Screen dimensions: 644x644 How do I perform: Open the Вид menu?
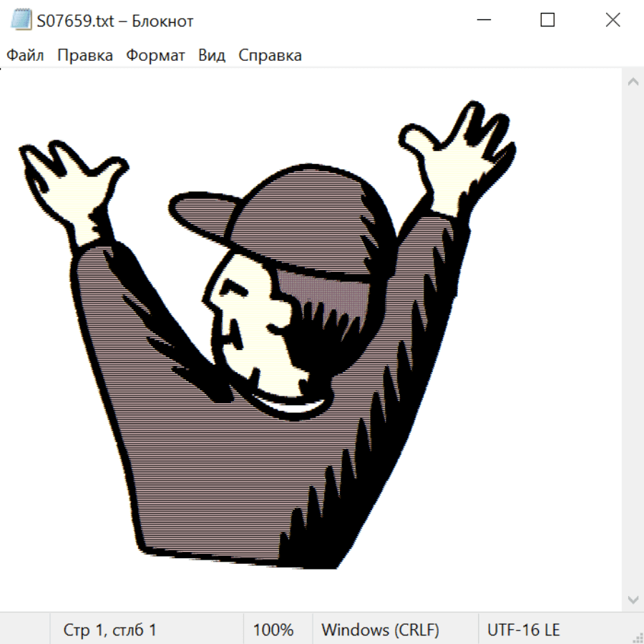[212, 56]
